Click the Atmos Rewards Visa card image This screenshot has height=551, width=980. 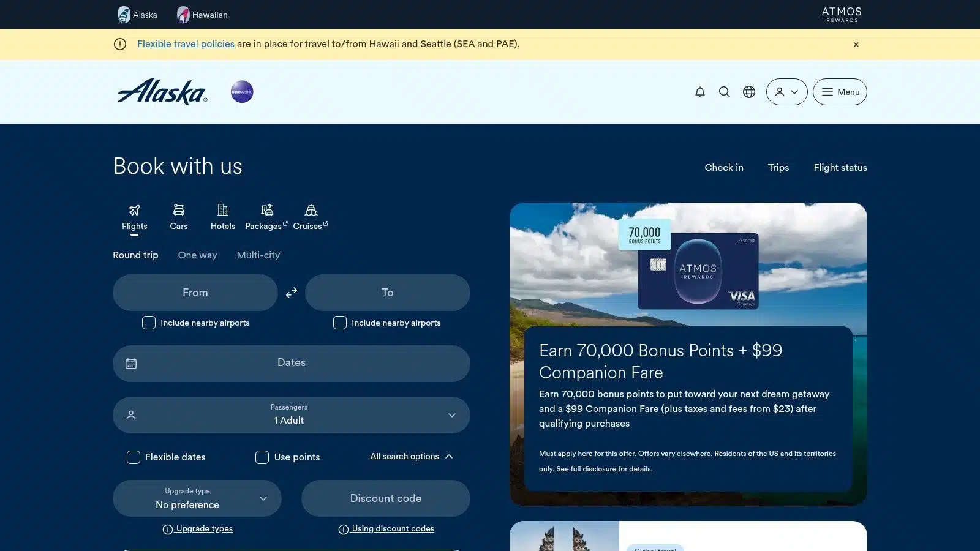tap(698, 271)
